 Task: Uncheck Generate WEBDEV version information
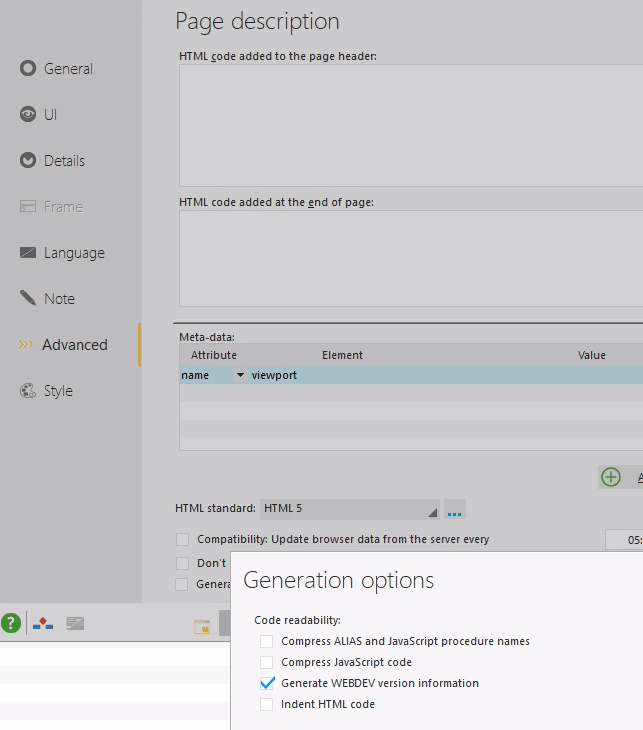point(266,683)
